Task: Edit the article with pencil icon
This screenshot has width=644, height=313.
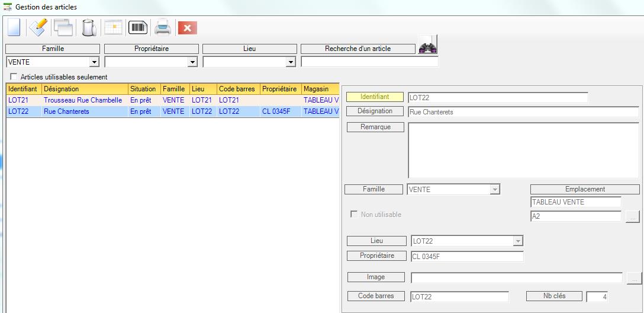Action: pyautogui.click(x=38, y=27)
